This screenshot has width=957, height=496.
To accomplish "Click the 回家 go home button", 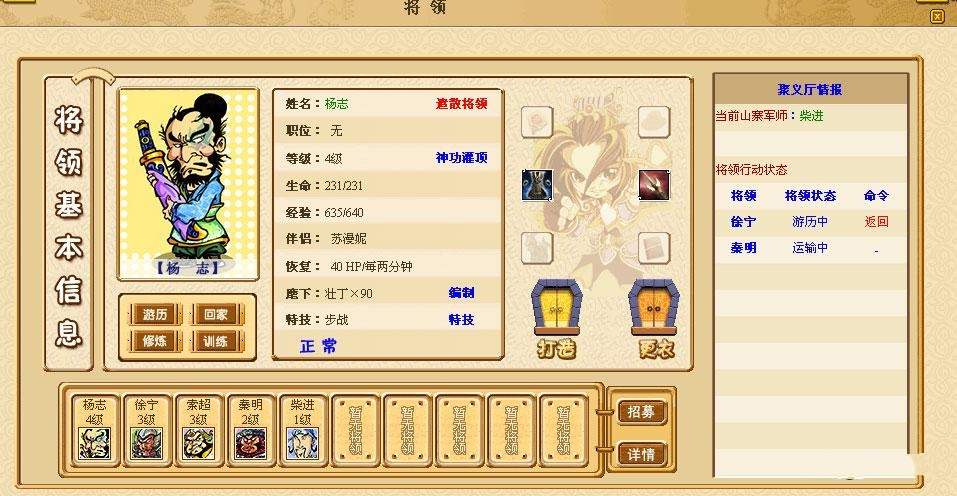I will pos(216,314).
